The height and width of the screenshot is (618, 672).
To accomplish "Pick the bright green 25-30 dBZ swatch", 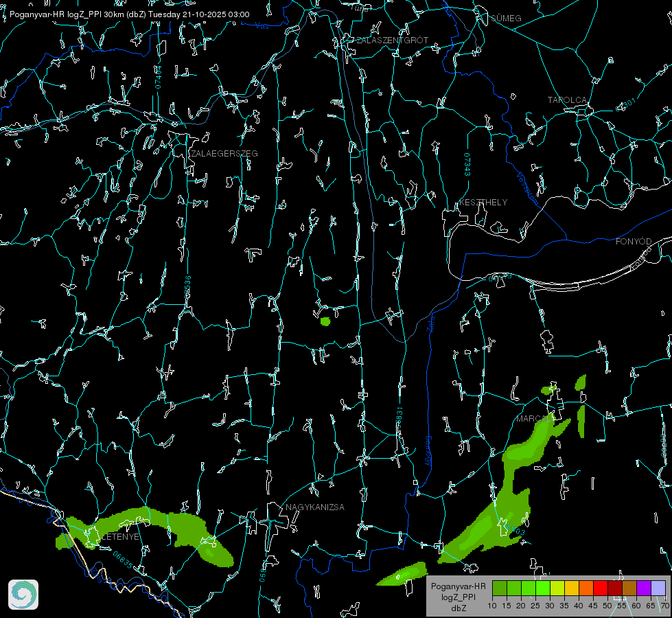I will [543, 588].
